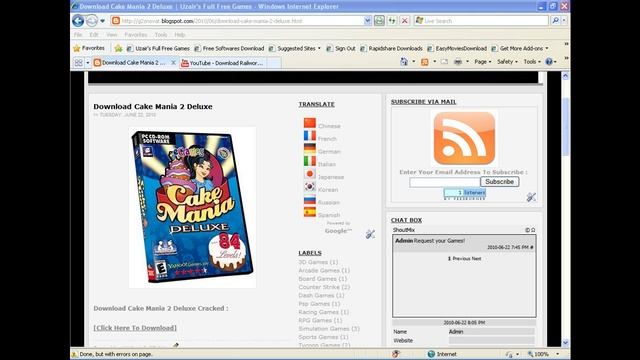Click the Click Here To Download link
This screenshot has width=640, height=360.
point(135,328)
